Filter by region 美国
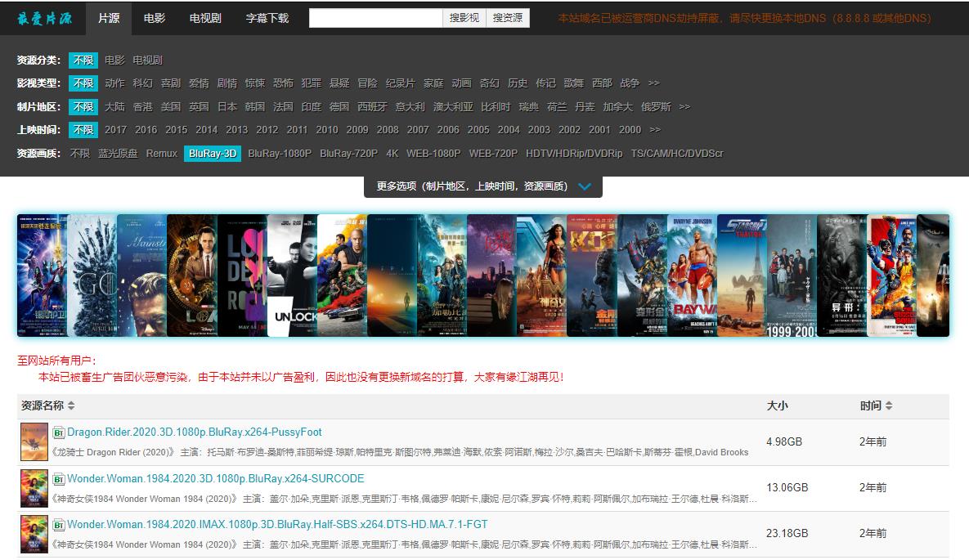 [171, 106]
